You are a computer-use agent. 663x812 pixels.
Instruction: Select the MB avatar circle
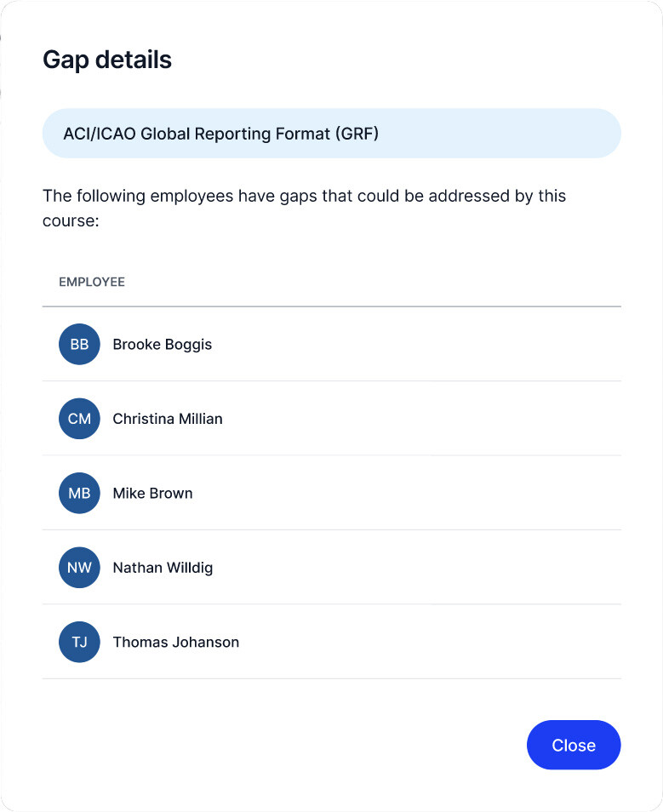(x=79, y=494)
